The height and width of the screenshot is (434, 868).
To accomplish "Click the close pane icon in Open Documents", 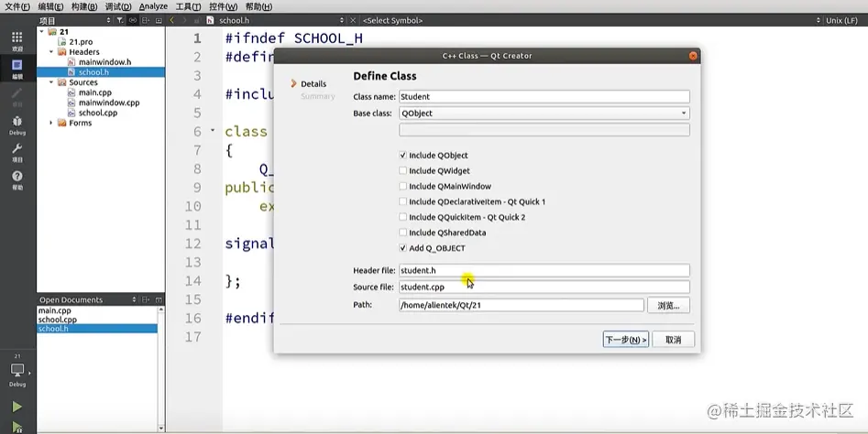I will click(159, 299).
